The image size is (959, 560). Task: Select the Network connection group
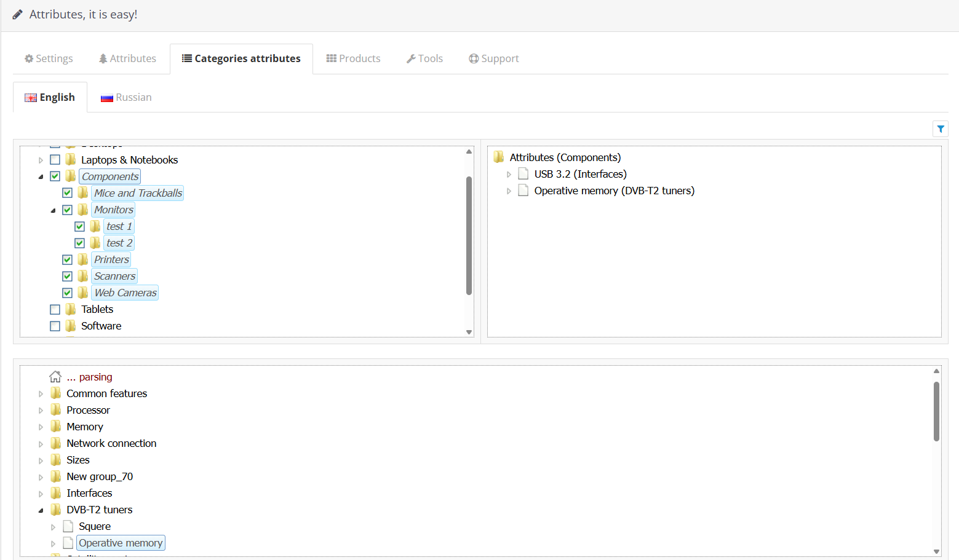coord(111,443)
